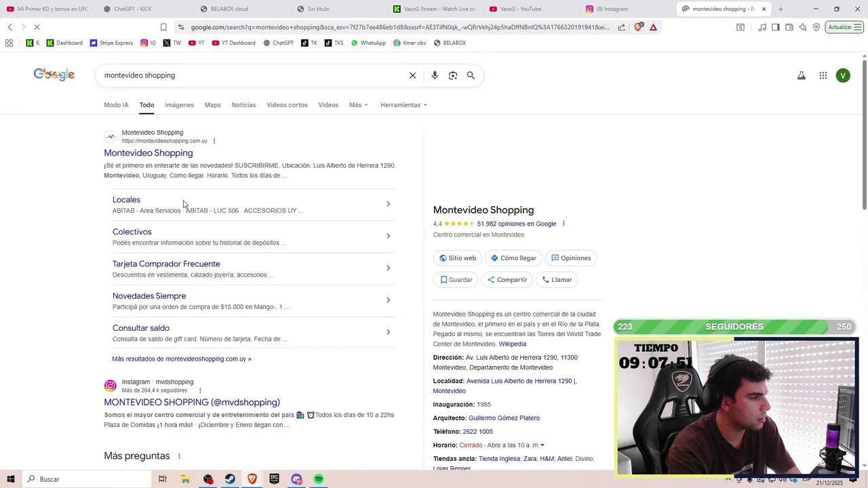The image size is (868, 488).
Task: Clear the Google search box text
Action: point(412,75)
